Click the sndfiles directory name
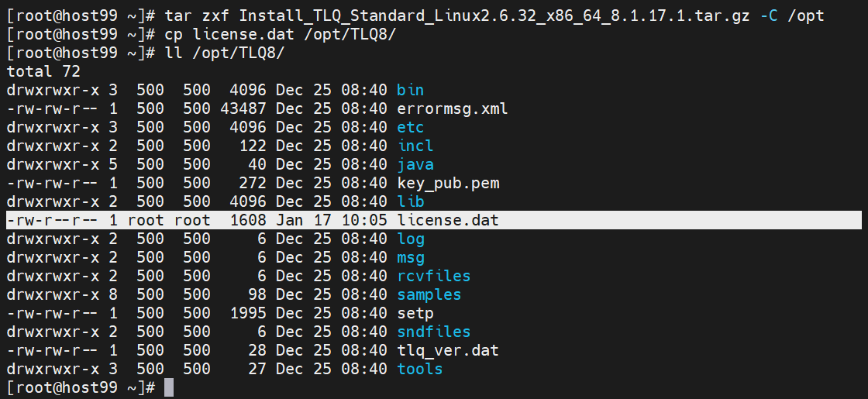This screenshot has height=399, width=868. click(433, 332)
